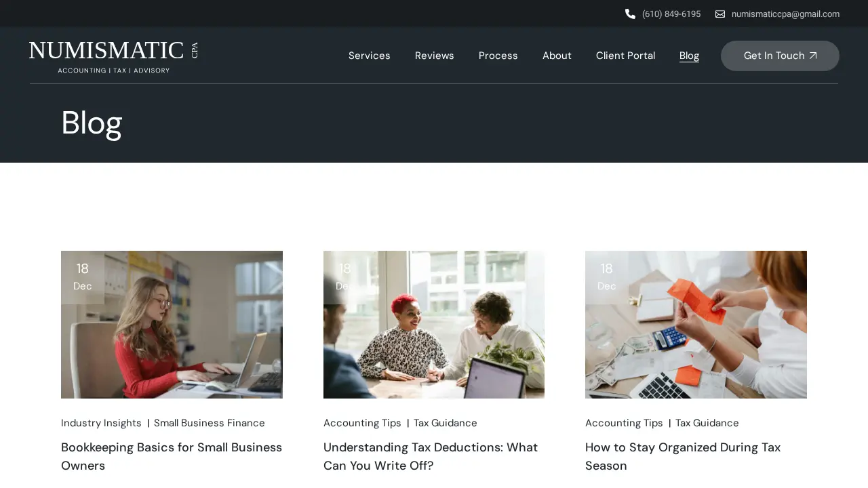This screenshot has width=868, height=488.
Task: Open Tax Guidance under tax deductions post
Action: point(446,423)
